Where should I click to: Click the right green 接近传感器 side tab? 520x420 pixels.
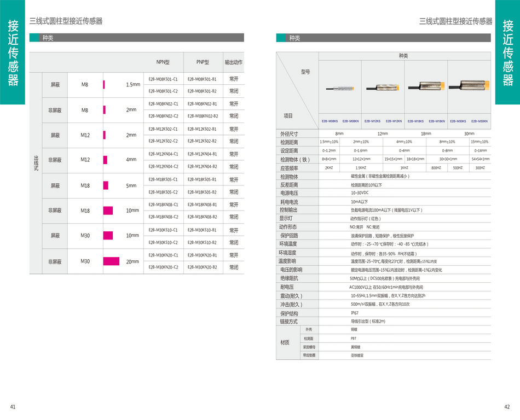coord(507,52)
